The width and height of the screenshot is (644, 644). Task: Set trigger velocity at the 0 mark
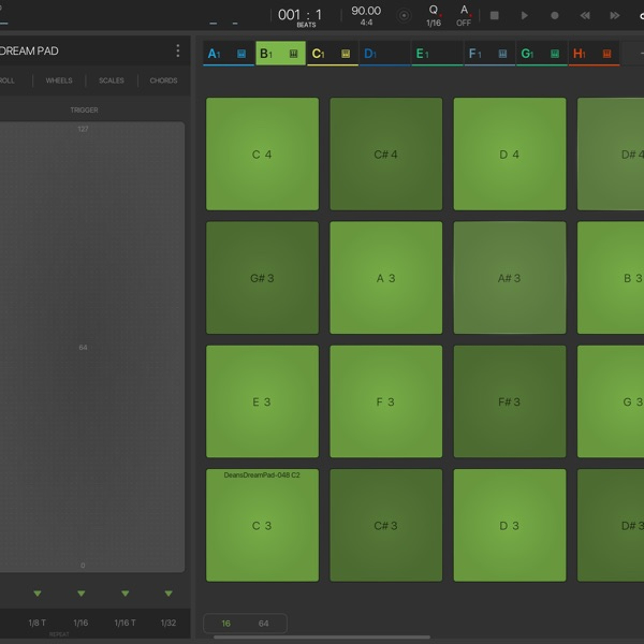[83, 565]
